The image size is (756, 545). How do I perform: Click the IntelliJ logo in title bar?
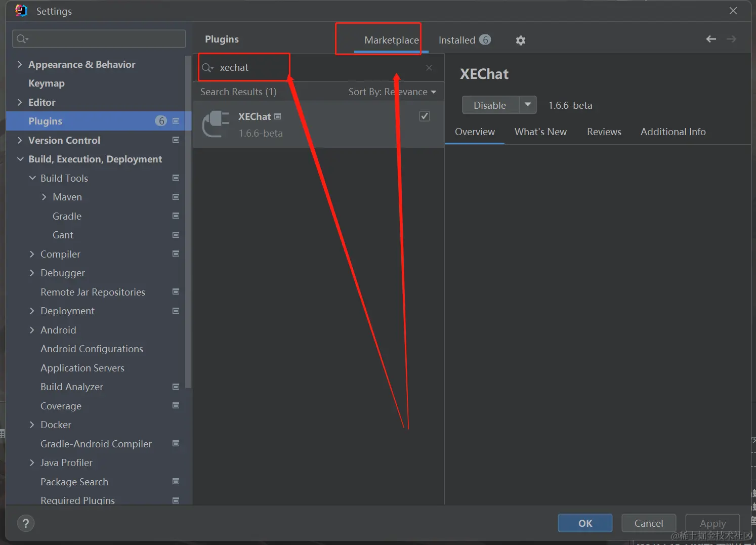click(21, 11)
